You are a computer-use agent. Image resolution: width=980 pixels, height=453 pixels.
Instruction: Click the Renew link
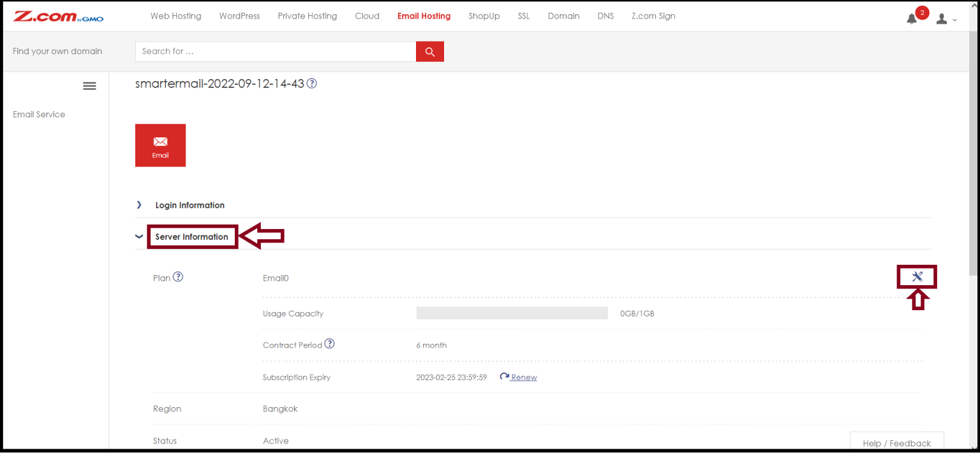pos(524,377)
